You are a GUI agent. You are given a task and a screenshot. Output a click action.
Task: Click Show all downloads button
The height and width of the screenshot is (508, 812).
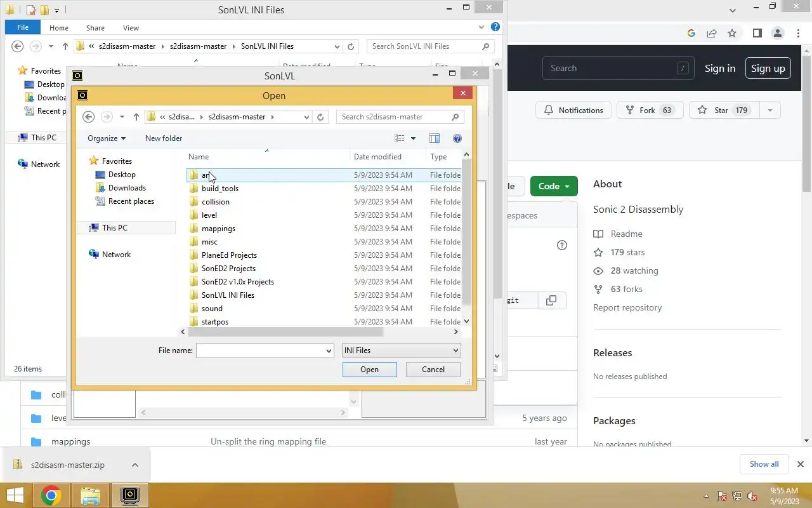click(x=764, y=464)
